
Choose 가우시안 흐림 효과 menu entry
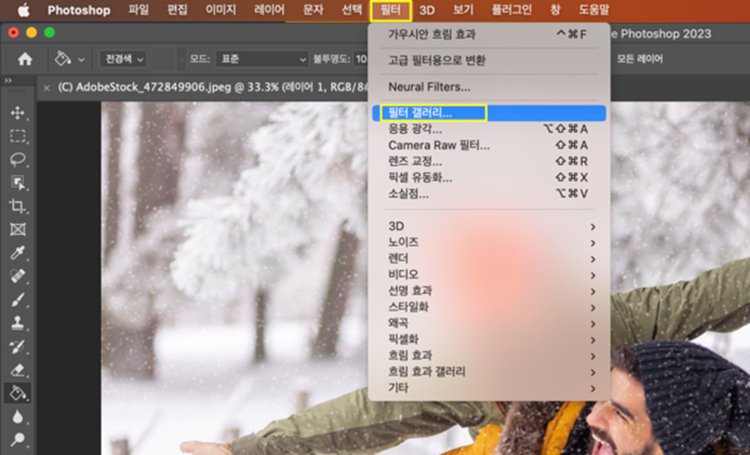point(489,34)
